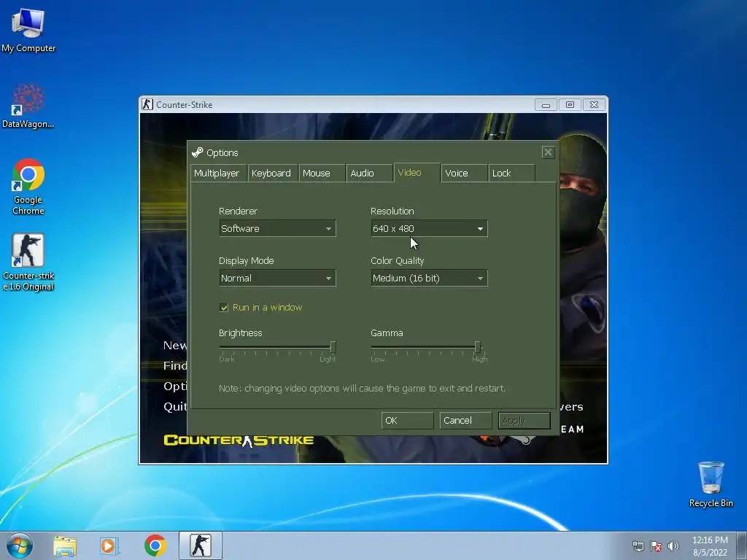Open Counter-strike 1.6 Original desktop shortcut
Viewport: 747px width, 560px height.
[x=28, y=262]
